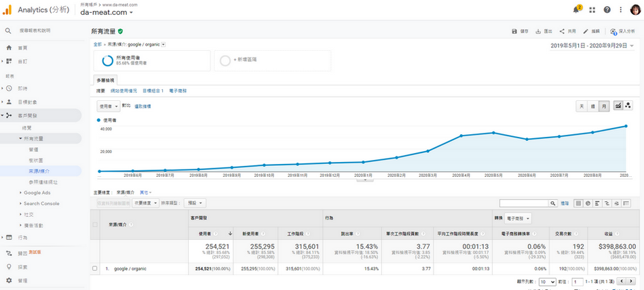Screen dimensions: 644x290
Task: Click the Attribution (歸因) sidebar icon
Action: pyautogui.click(x=9, y=253)
